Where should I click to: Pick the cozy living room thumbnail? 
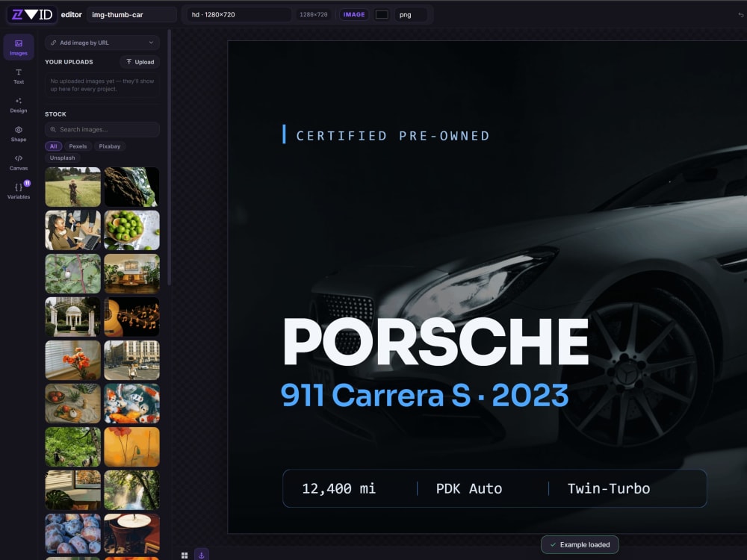(x=132, y=273)
